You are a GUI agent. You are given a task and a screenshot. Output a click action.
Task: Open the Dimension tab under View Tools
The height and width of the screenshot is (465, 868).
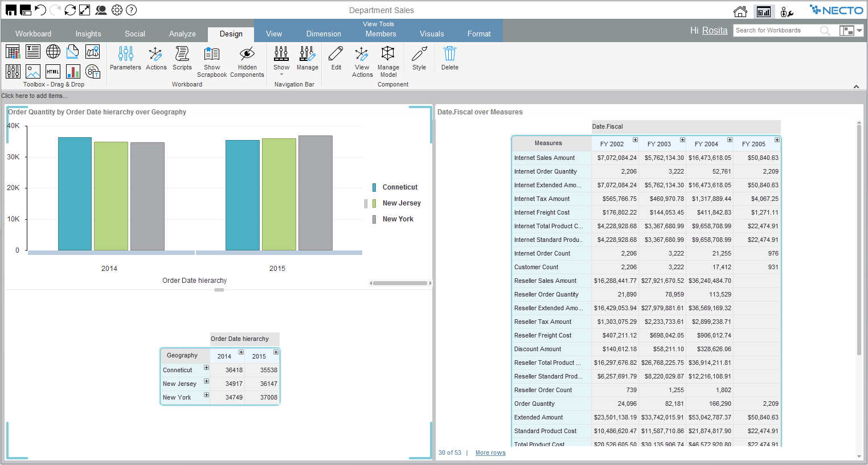coord(324,34)
